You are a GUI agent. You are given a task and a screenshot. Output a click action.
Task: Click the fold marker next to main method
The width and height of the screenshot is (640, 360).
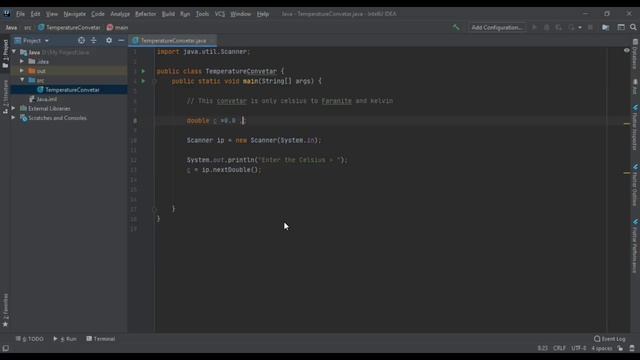[154, 81]
